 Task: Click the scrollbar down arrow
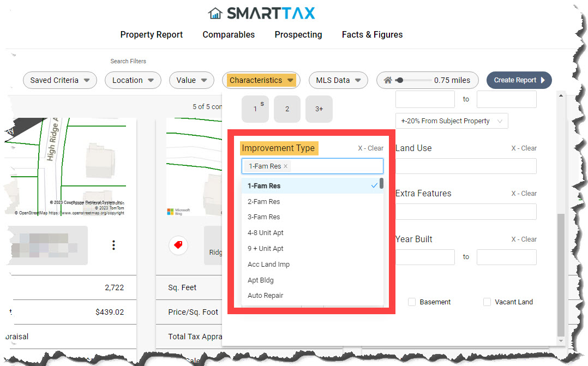point(561,341)
